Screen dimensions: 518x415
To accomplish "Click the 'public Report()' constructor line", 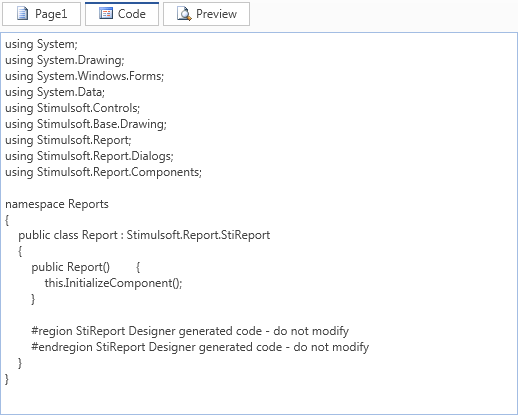I will click(86, 267).
